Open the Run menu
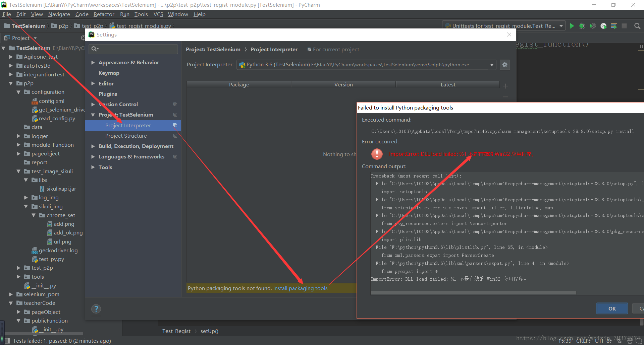This screenshot has width=644, height=345. pos(125,14)
